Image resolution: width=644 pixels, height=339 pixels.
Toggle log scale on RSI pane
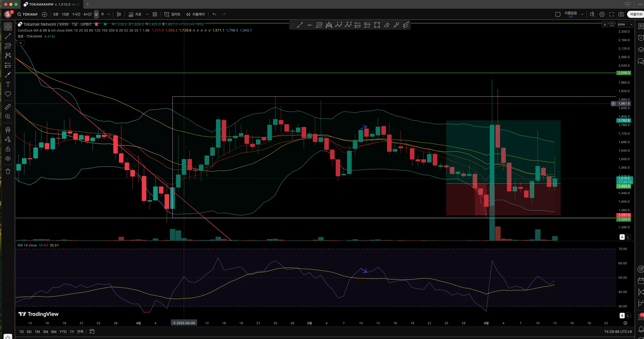point(628,316)
